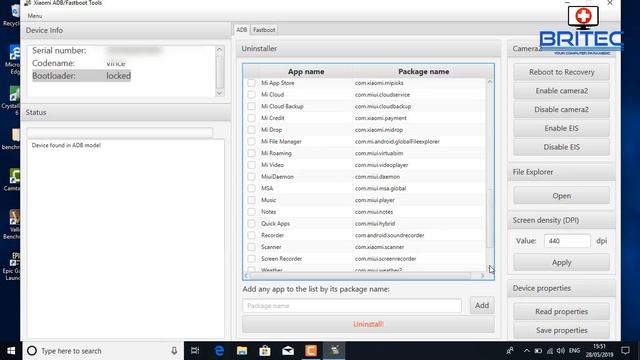Image resolution: width=640 pixels, height=360 pixels.
Task: Click app list scroll up arrow
Action: [490, 82]
